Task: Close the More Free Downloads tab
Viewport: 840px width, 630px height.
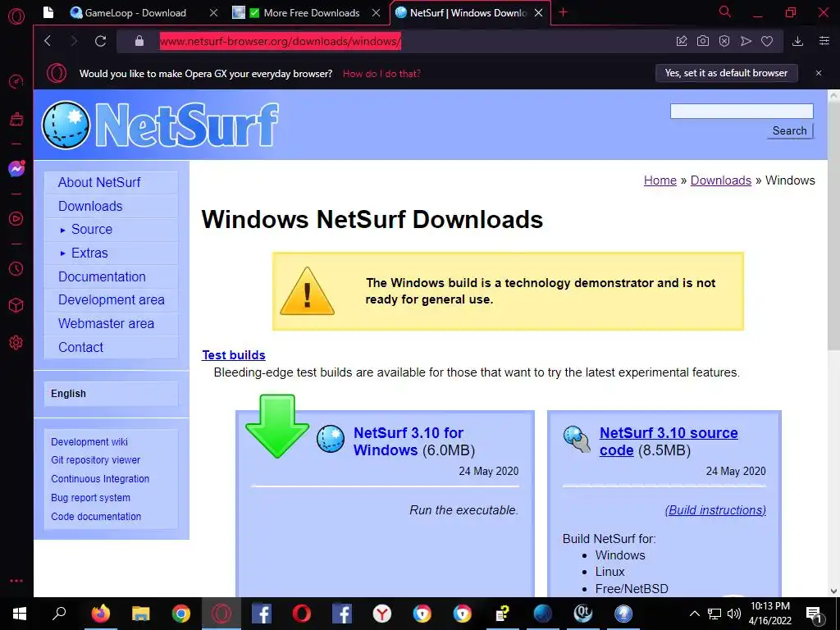Action: pyautogui.click(x=377, y=12)
